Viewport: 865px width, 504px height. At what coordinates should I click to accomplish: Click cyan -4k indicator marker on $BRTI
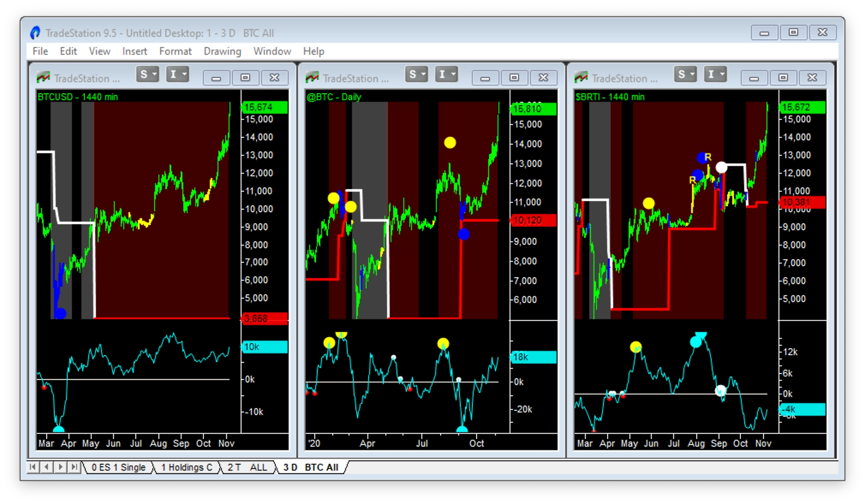802,409
